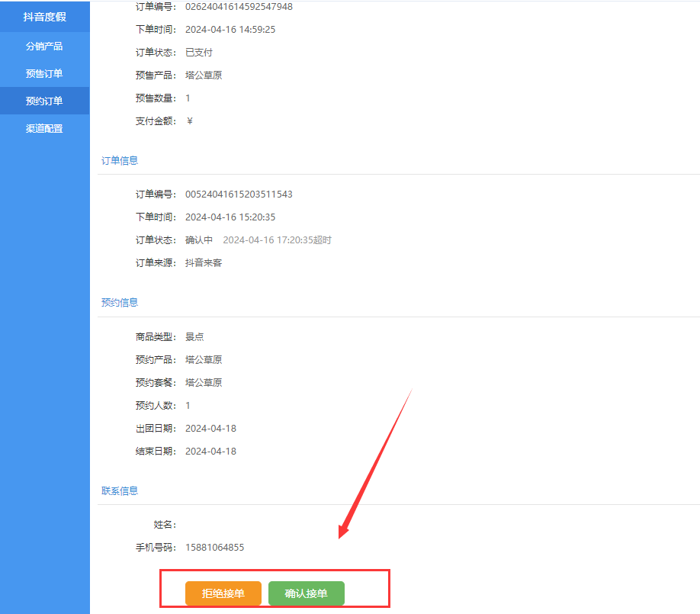The image size is (700, 614).
Task: Click the 确认中 order status value
Action: 199,240
